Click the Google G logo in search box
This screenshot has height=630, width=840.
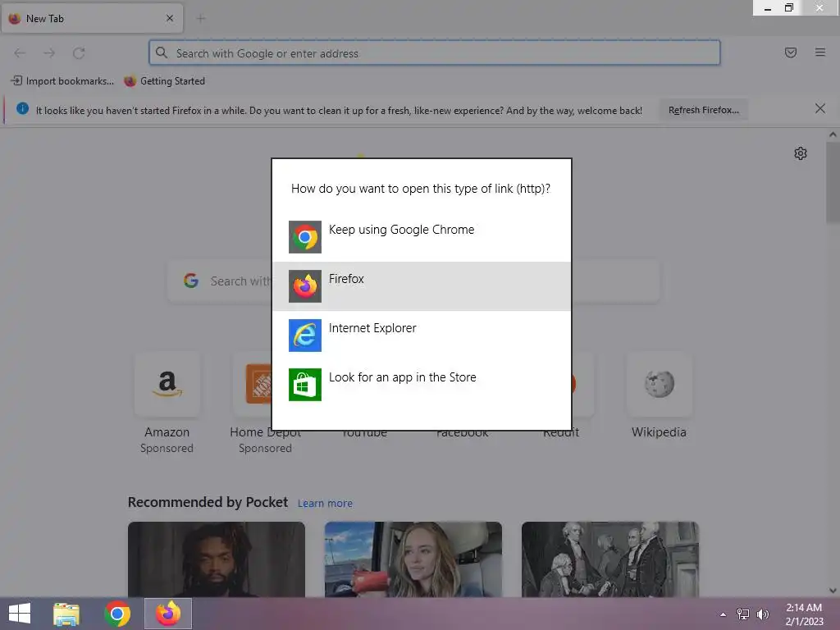[x=191, y=281]
